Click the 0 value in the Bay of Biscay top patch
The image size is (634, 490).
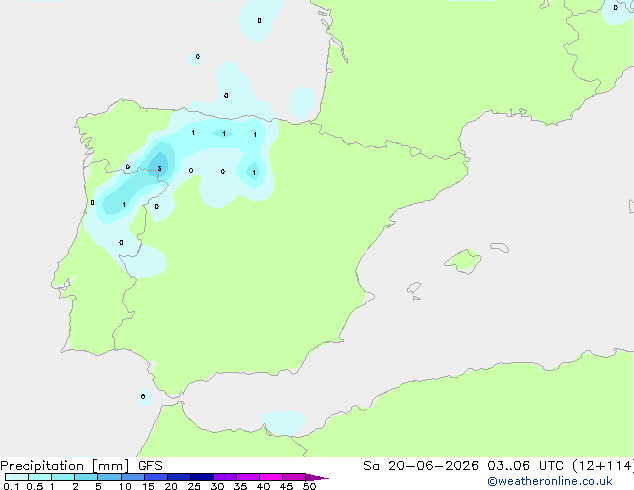point(259,21)
